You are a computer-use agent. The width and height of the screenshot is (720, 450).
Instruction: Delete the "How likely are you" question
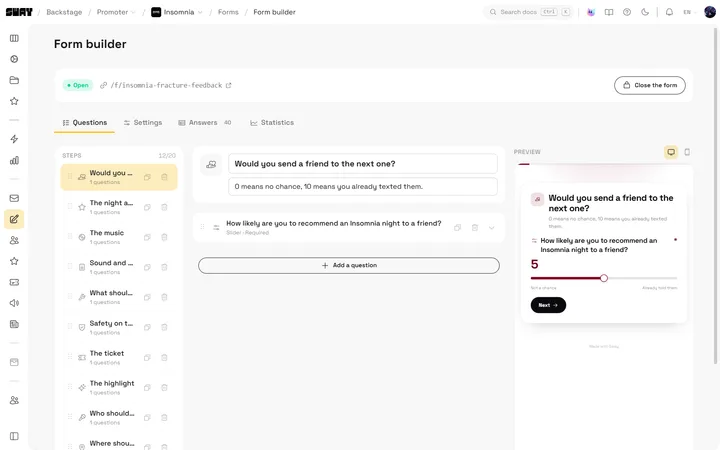click(x=475, y=228)
